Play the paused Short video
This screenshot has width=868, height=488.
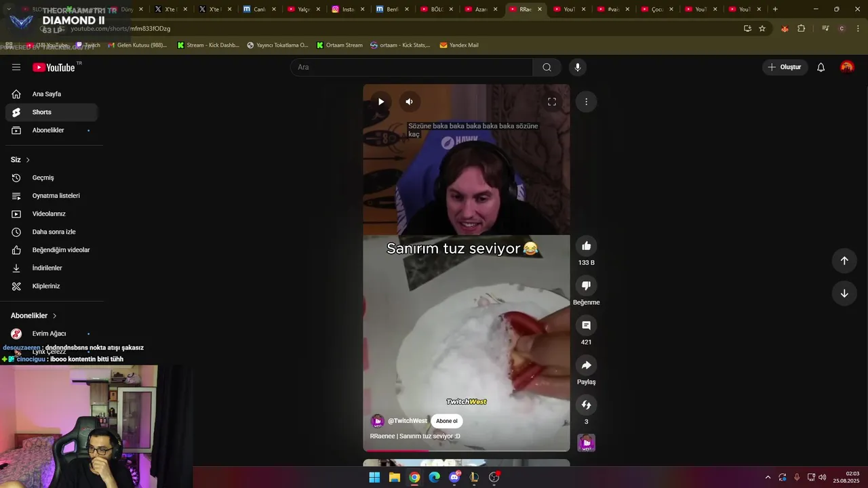pos(381,102)
